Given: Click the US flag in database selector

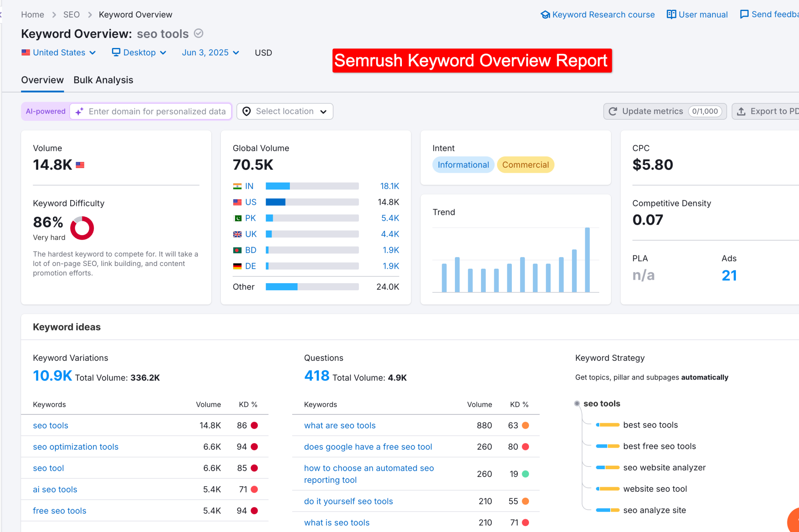Looking at the screenshot, I should [x=26, y=52].
